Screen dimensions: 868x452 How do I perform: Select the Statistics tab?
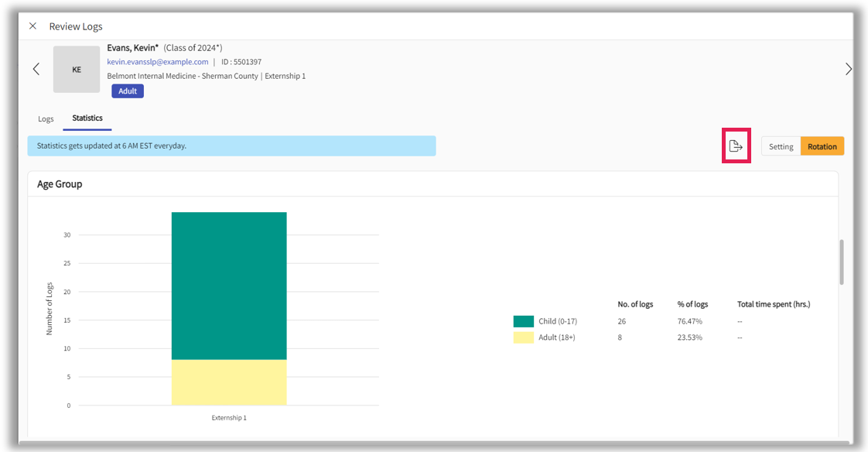[x=87, y=118]
